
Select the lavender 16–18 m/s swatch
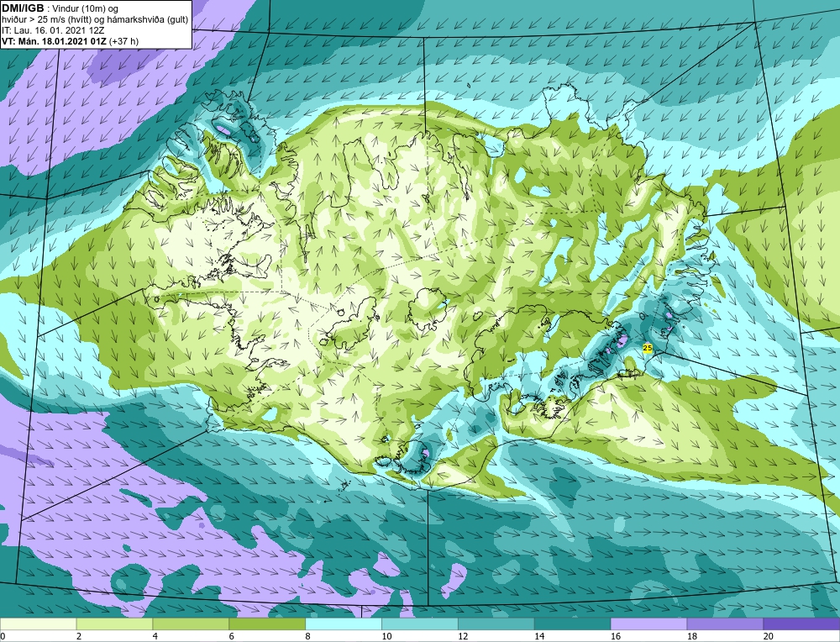pos(648,624)
